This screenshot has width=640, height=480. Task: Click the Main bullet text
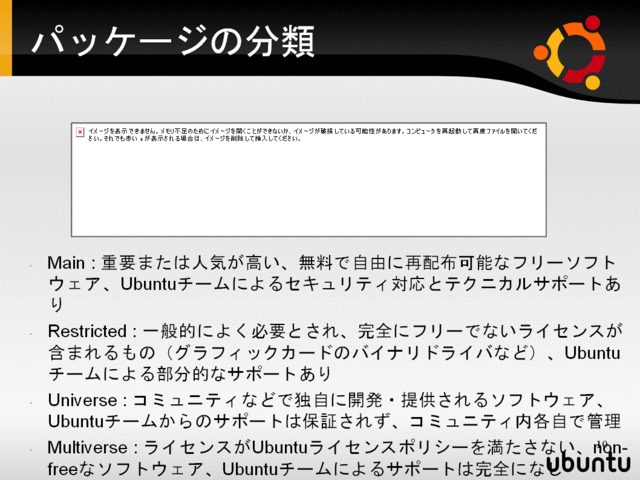[333, 283]
